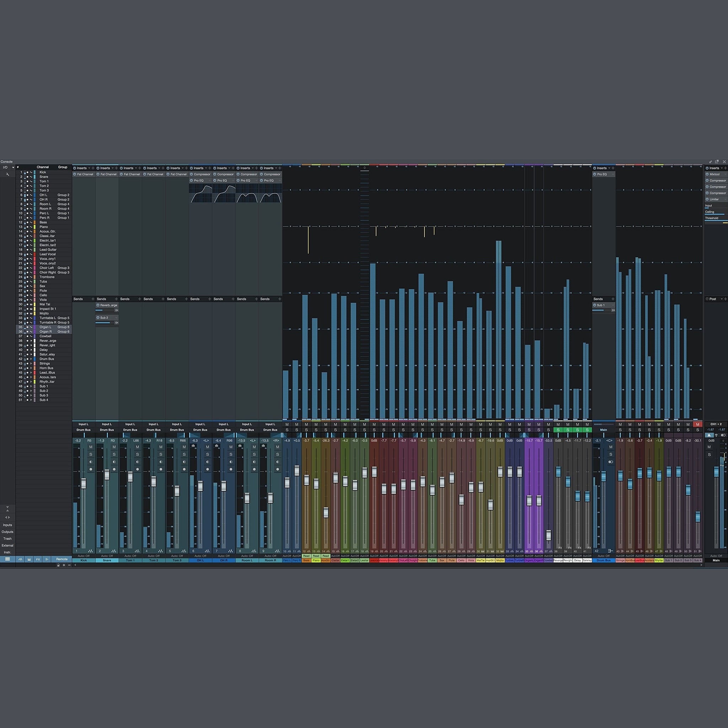Add insert on Kick channel with plus icon
Image resolution: width=728 pixels, height=728 pixels.
point(93,168)
